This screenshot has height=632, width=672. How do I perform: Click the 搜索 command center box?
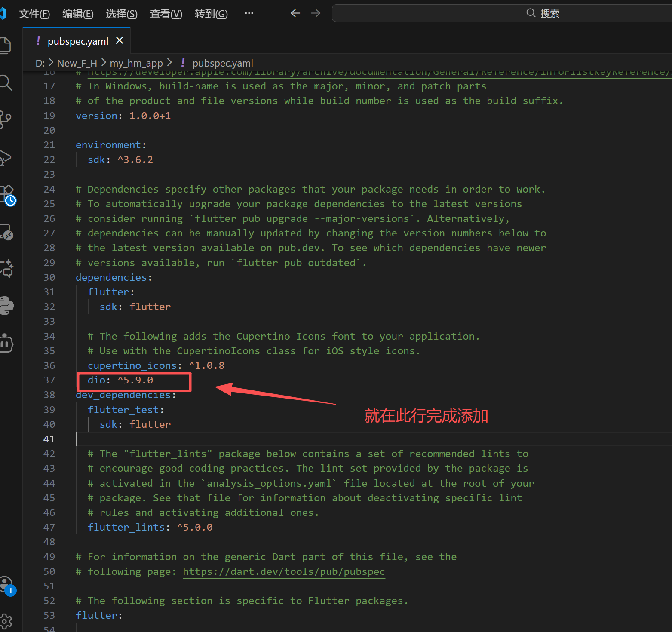pyautogui.click(x=502, y=13)
